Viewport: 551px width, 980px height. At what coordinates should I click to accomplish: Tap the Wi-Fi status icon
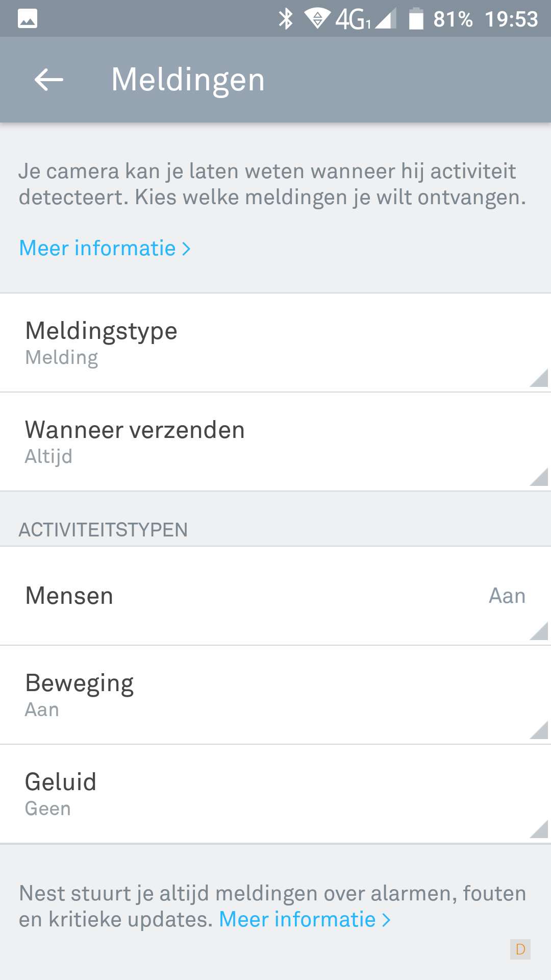click(317, 19)
